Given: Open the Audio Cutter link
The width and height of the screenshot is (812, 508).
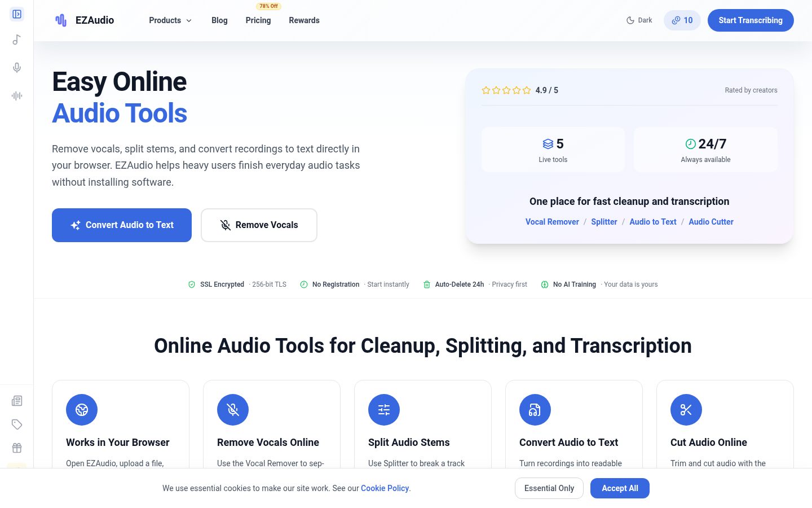Looking at the screenshot, I should click(x=711, y=222).
